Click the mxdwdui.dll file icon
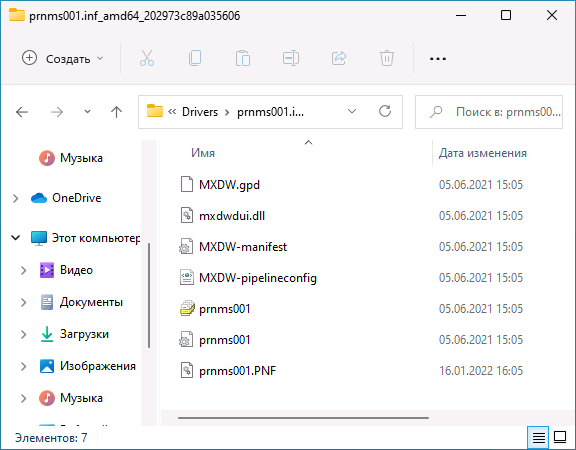The height and width of the screenshot is (450, 576). (x=187, y=215)
